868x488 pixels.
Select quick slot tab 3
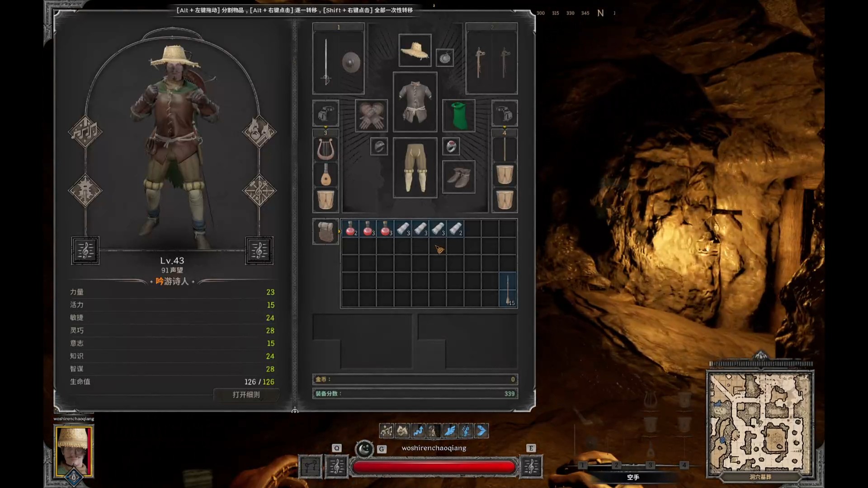coord(325,133)
